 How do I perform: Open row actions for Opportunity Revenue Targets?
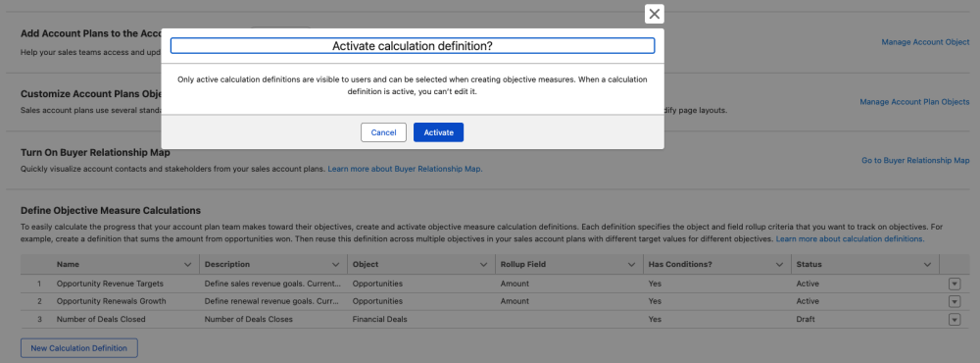pos(955,284)
